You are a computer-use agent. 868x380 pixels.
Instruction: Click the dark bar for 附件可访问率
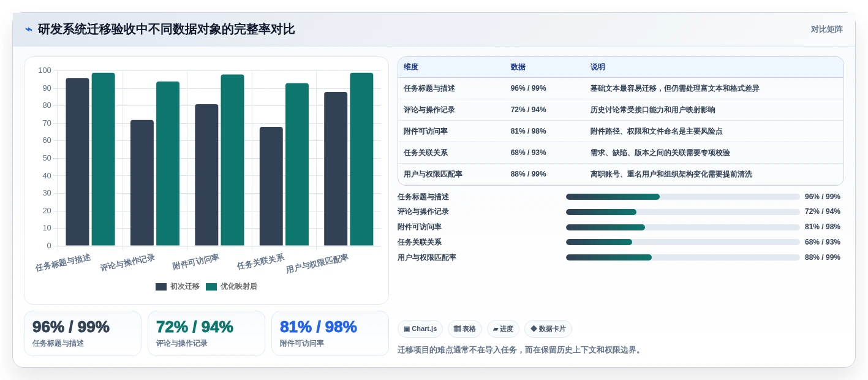tap(206, 175)
